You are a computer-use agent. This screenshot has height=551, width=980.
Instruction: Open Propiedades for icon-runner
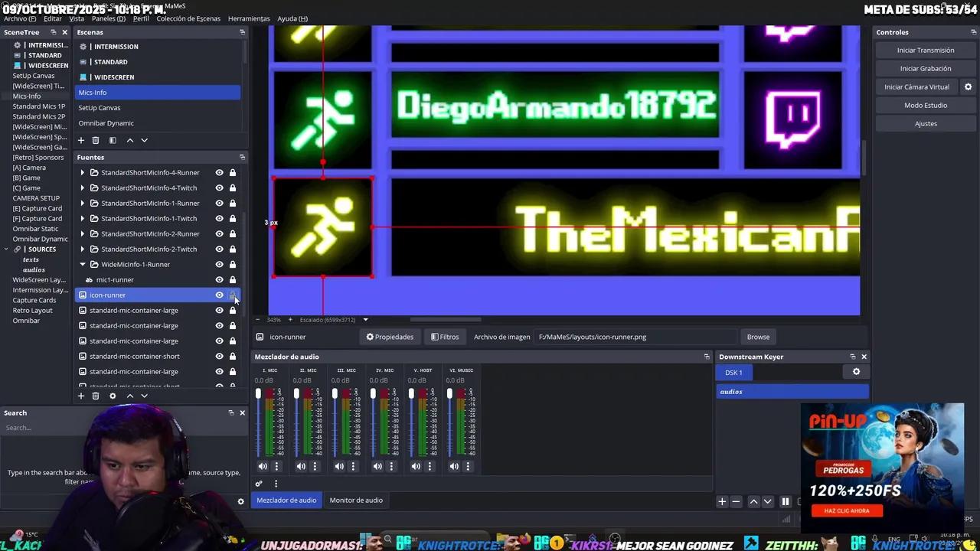[390, 337]
